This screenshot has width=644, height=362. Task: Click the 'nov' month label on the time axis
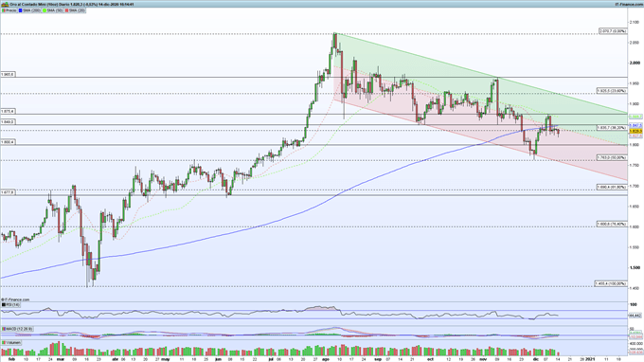pos(483,359)
